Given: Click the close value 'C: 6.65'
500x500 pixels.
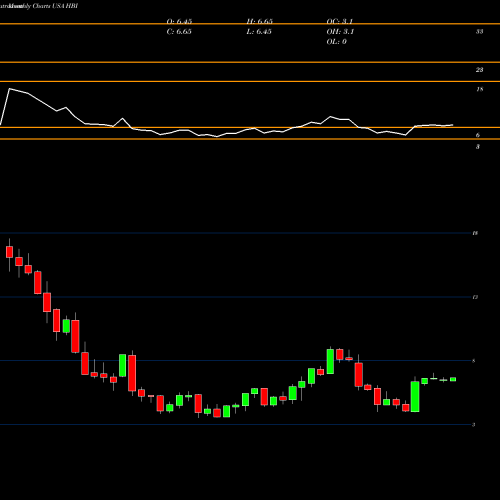Looking at the screenshot, I should [x=179, y=32].
